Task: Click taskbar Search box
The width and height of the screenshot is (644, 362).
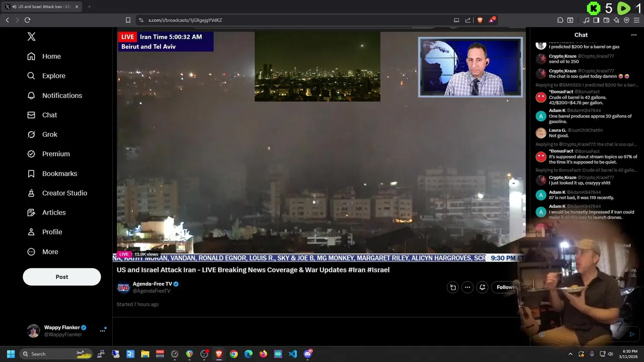Action: pos(56,354)
